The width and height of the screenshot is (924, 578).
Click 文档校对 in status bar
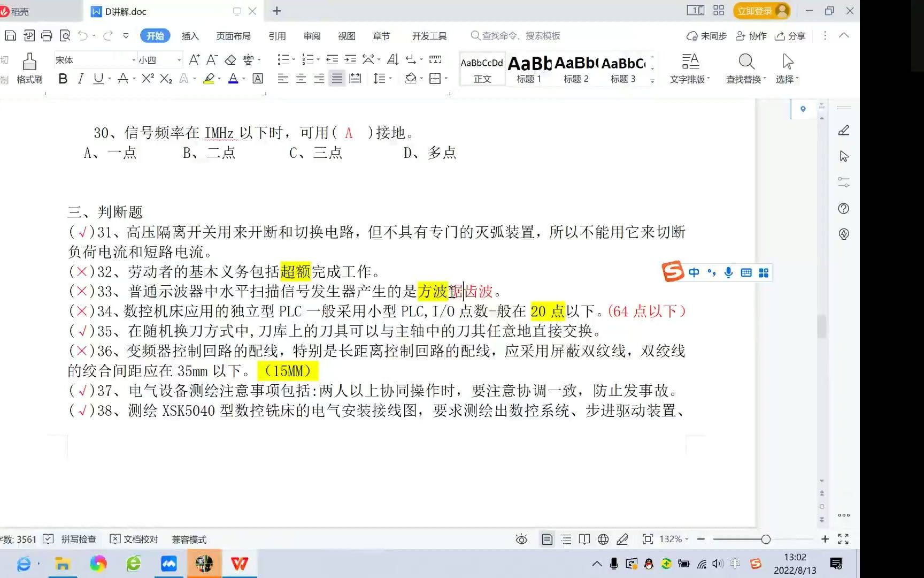coord(134,539)
